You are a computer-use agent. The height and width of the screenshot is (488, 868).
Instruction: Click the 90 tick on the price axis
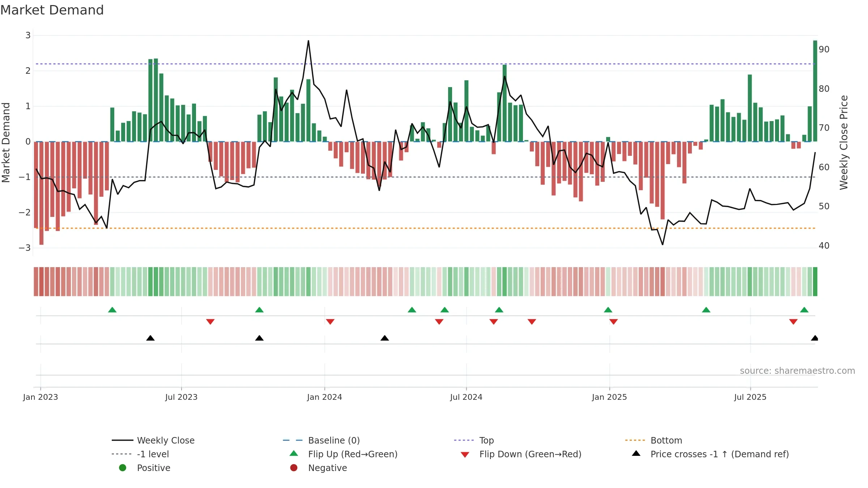(x=824, y=50)
